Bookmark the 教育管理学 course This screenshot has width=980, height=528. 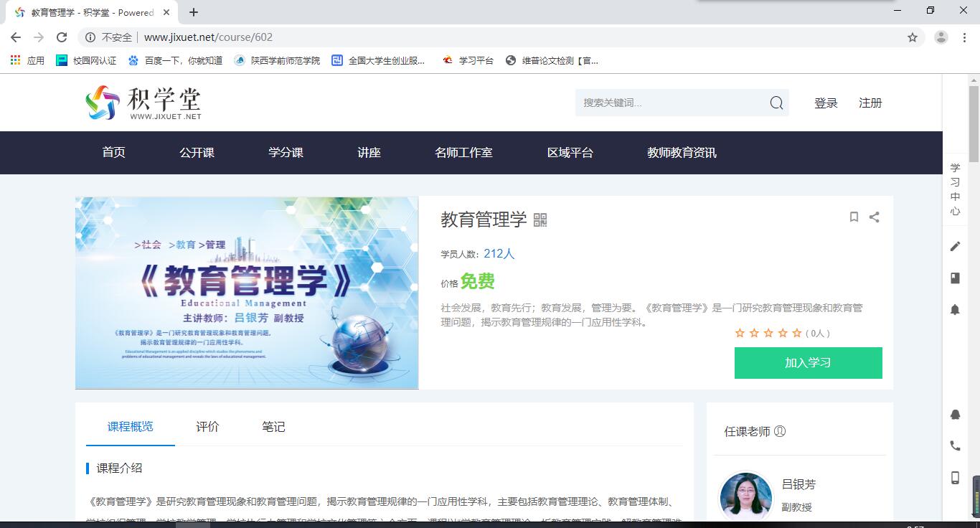[854, 217]
